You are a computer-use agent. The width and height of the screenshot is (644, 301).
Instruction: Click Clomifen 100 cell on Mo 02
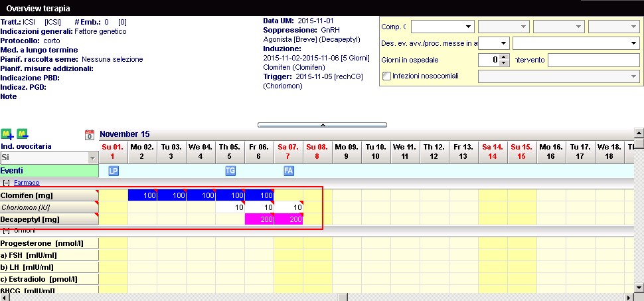[x=143, y=195]
